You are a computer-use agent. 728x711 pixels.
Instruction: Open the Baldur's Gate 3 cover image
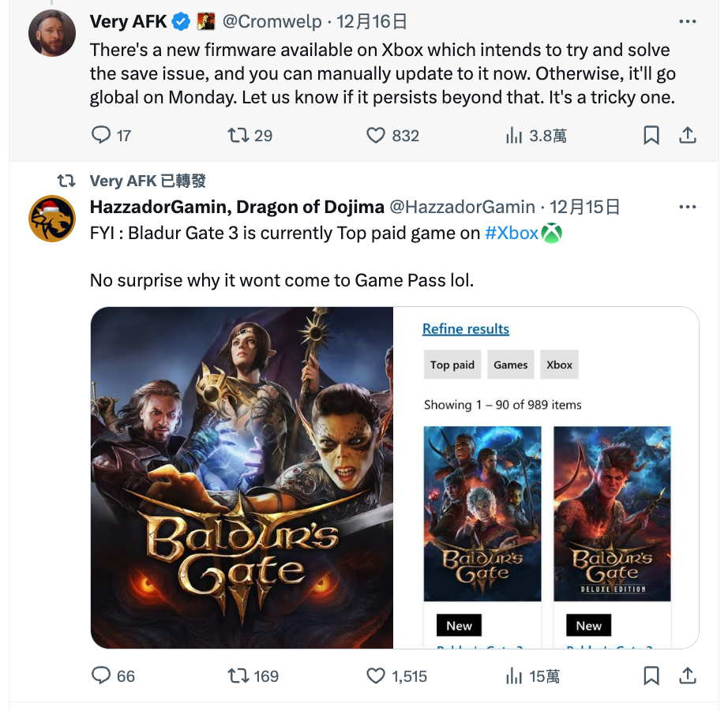tap(242, 477)
